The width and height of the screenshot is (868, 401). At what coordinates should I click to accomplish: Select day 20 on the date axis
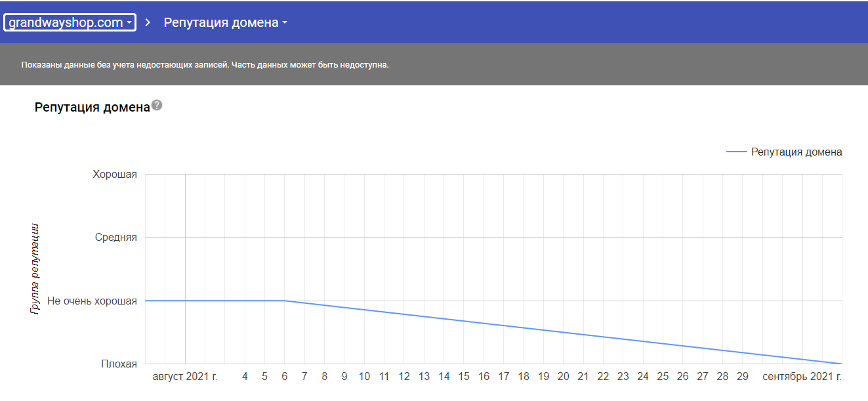[x=564, y=377]
